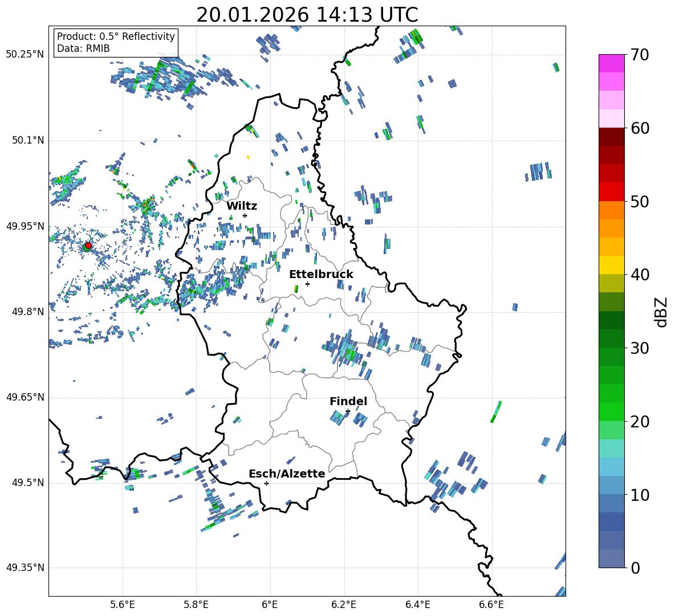Click the 6.6°E longitude label

click(x=491, y=605)
